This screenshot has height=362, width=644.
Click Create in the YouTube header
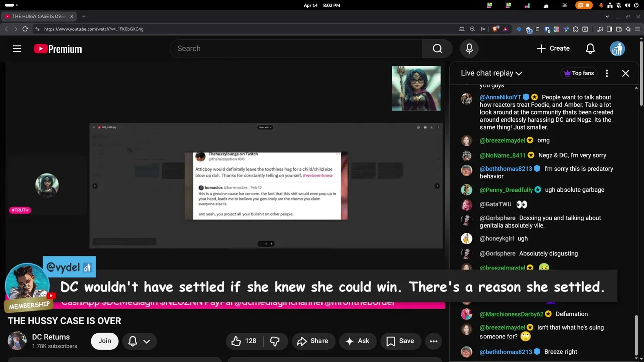point(553,49)
